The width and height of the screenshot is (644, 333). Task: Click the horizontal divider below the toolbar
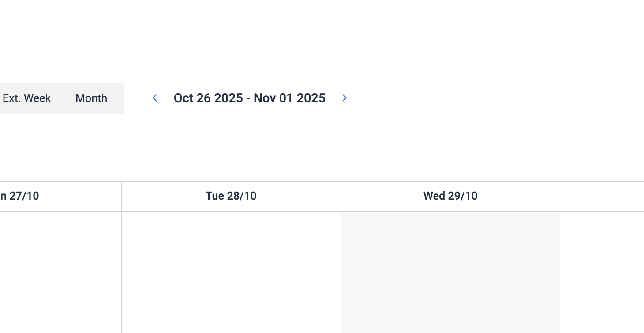pyautogui.click(x=322, y=136)
